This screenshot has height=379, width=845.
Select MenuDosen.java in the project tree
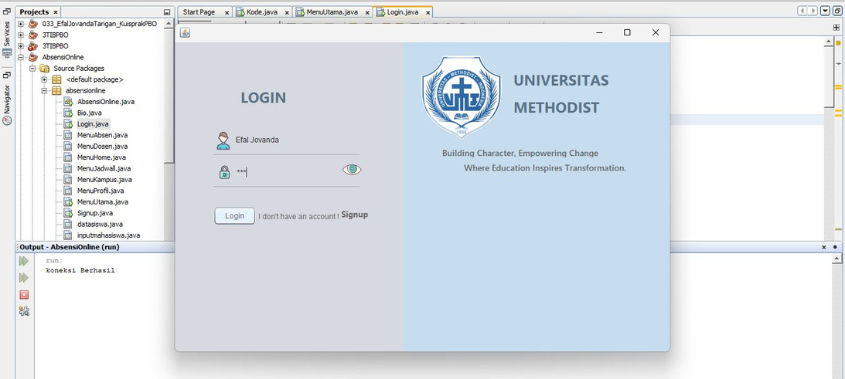point(102,146)
